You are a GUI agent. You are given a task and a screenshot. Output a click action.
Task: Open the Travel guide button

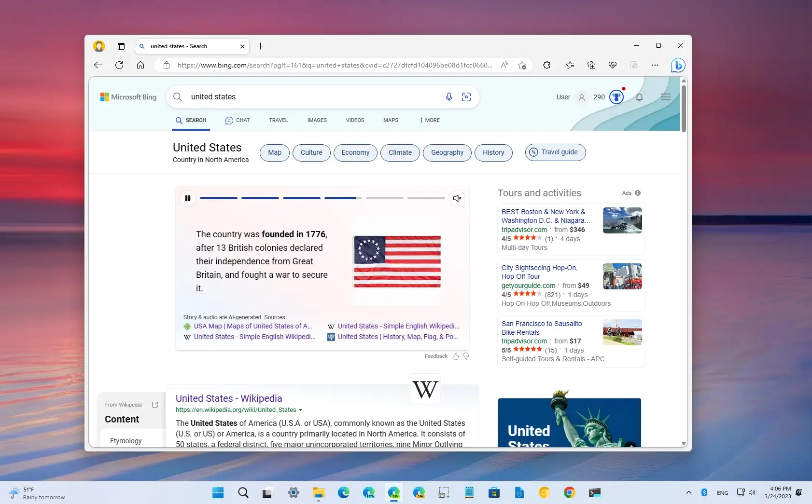555,152
